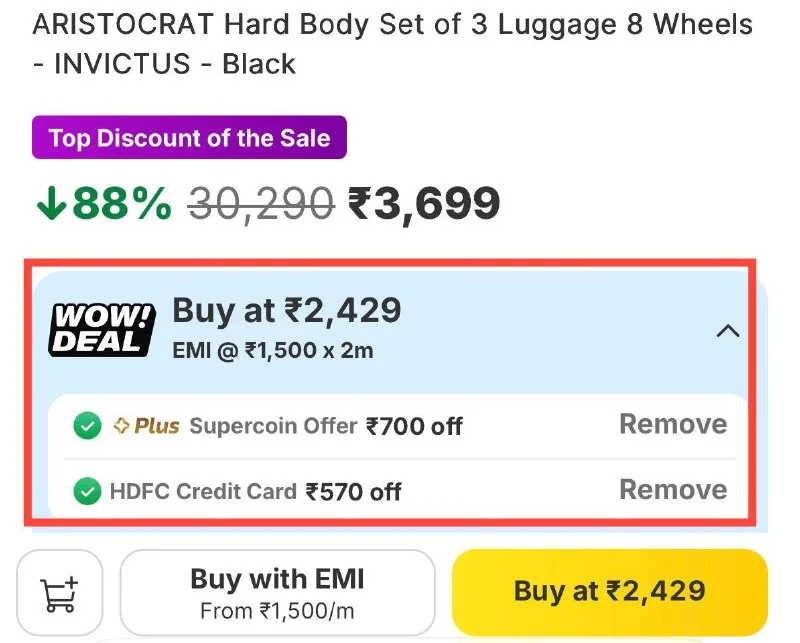
Task: Toggle the HDFC Credit Card green checkmark
Action: [87, 491]
